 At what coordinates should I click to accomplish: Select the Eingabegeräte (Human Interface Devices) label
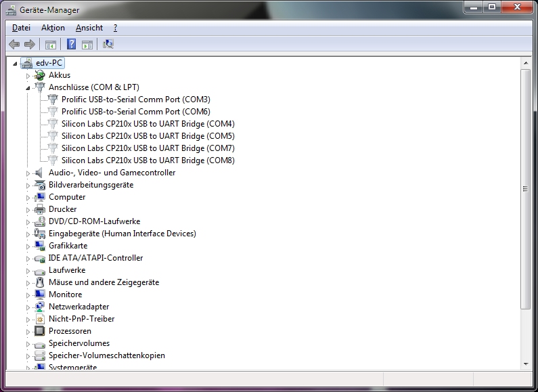click(122, 234)
